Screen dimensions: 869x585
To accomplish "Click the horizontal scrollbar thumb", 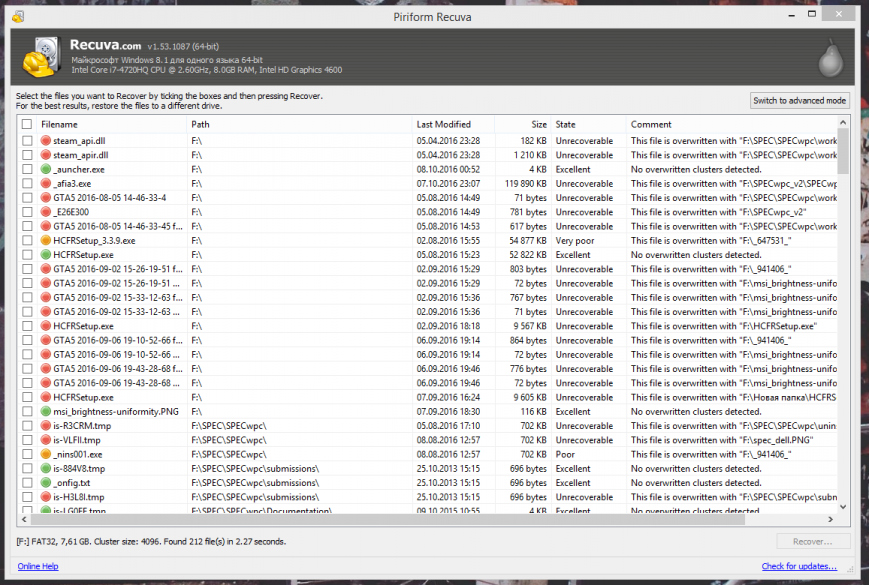I will click(x=390, y=519).
